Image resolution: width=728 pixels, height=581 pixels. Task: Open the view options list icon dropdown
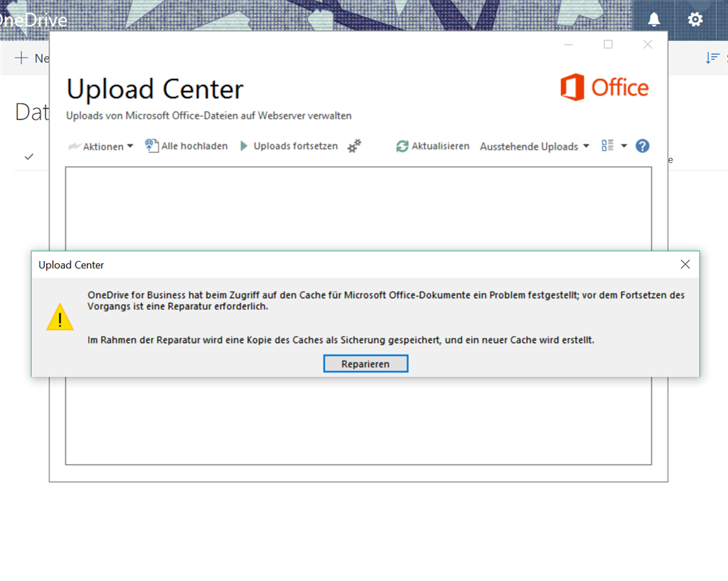(614, 146)
